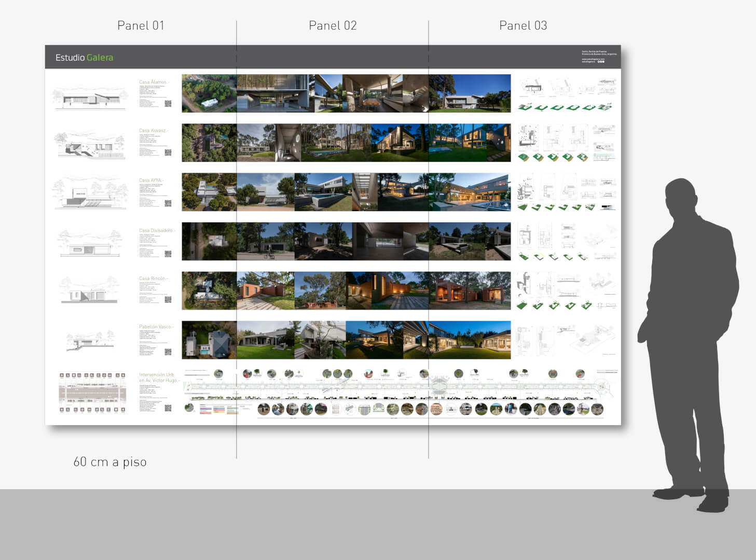Open the Intervención Urb en Av. Victor Hugo title
Viewport: 756px width, 560px height.
pos(159,377)
